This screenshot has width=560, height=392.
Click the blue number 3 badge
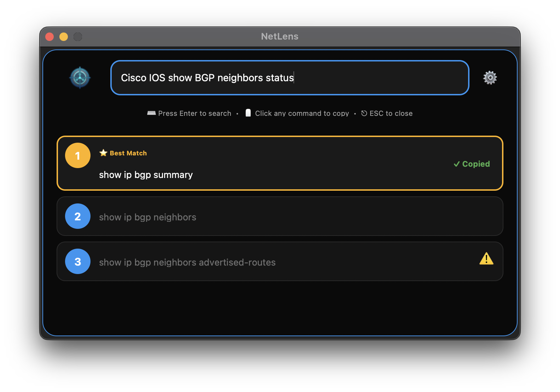click(78, 261)
